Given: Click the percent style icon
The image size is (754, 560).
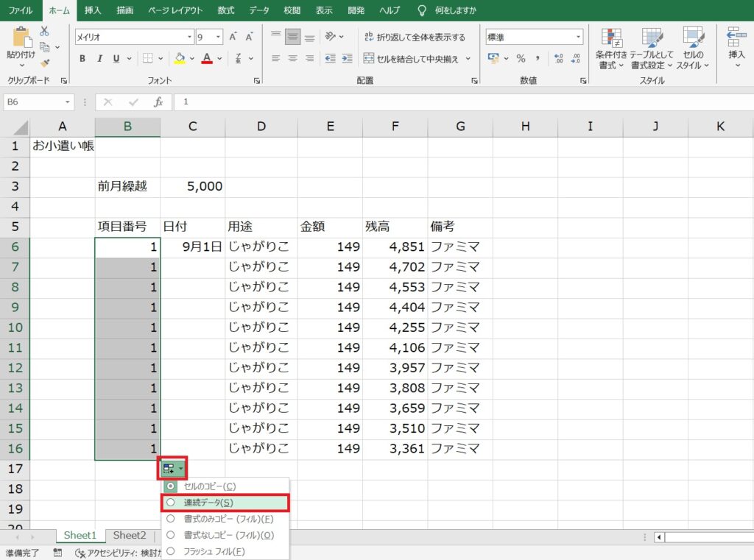Looking at the screenshot, I should pyautogui.click(x=521, y=59).
